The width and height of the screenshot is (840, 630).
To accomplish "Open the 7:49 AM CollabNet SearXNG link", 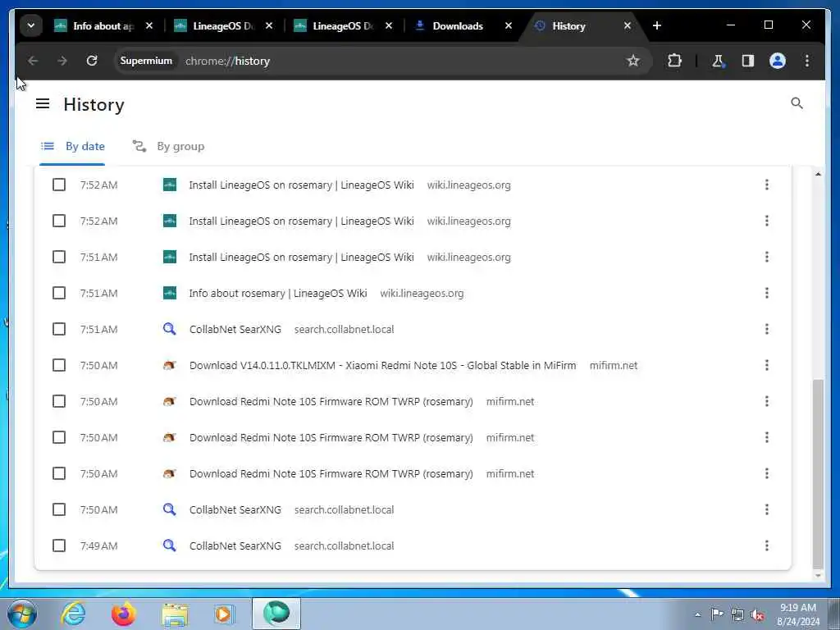I will click(x=235, y=546).
